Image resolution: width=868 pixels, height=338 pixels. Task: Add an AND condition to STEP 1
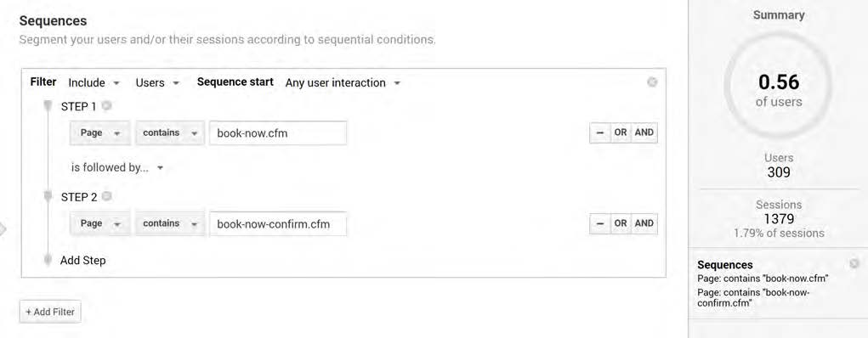[x=644, y=132]
